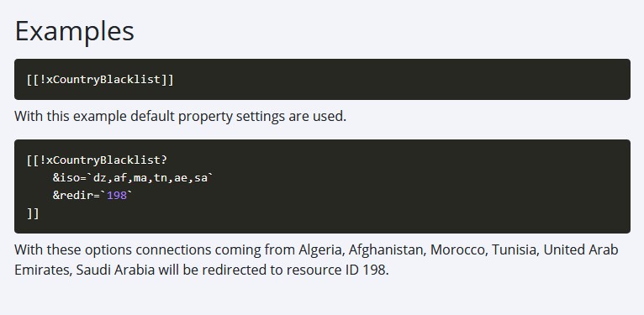Click the word Afghanistan in the paragraph
This screenshot has width=644, height=315.
point(387,249)
